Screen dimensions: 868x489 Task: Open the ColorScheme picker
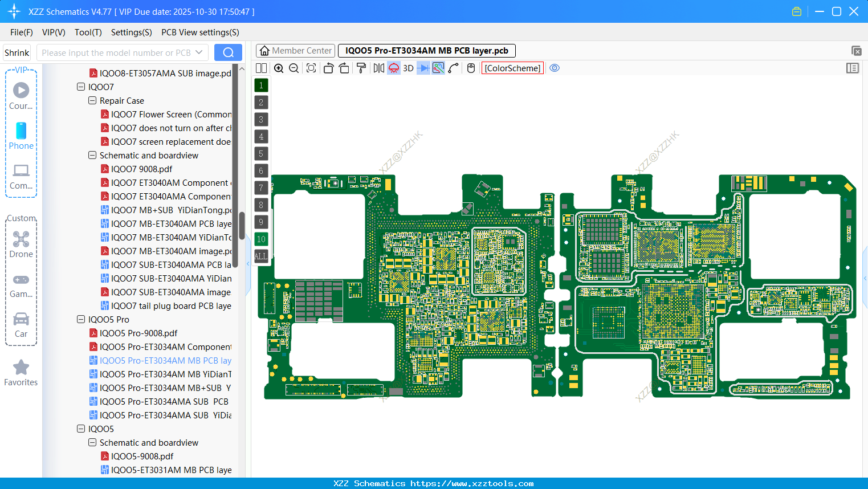click(512, 68)
